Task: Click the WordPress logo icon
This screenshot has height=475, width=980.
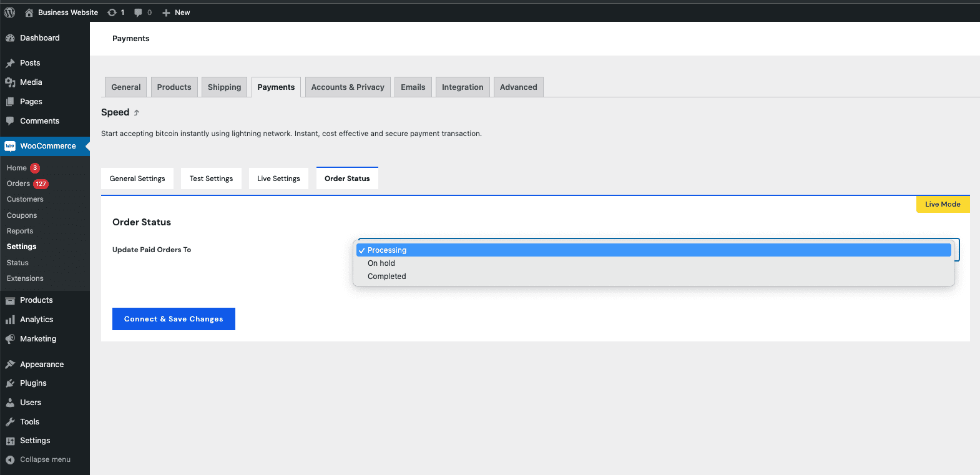Action: tap(9, 12)
